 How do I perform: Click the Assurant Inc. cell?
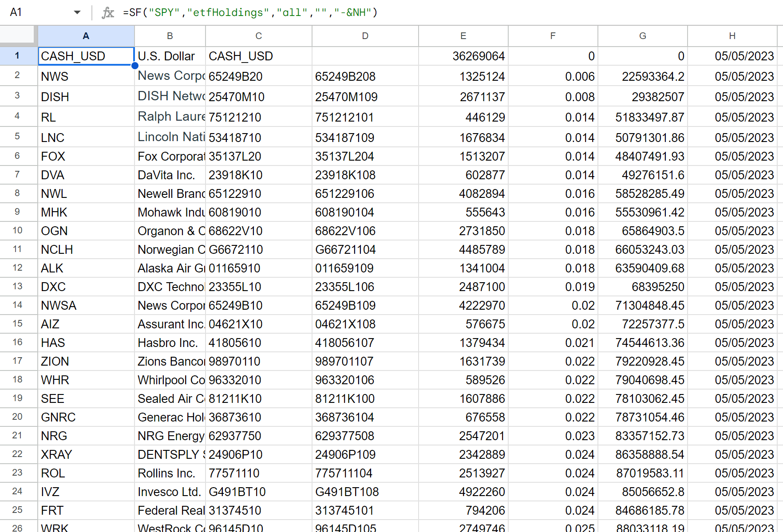[x=170, y=324]
